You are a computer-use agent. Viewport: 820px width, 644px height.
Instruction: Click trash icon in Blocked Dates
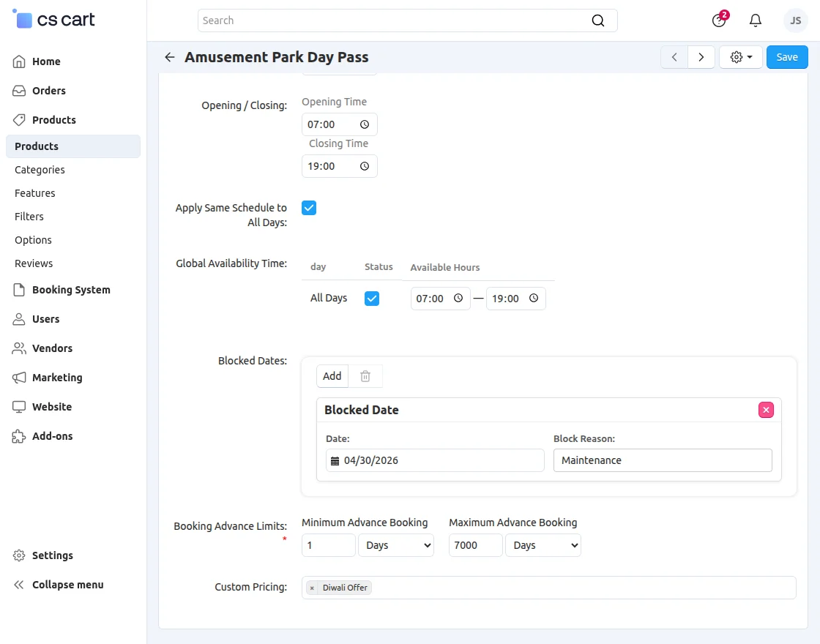365,376
